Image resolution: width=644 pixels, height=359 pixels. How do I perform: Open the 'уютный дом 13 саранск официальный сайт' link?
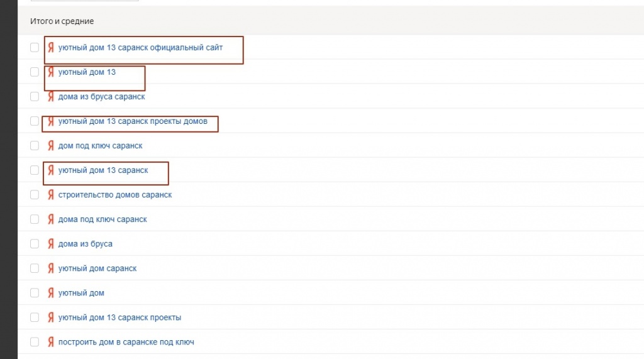coord(140,47)
